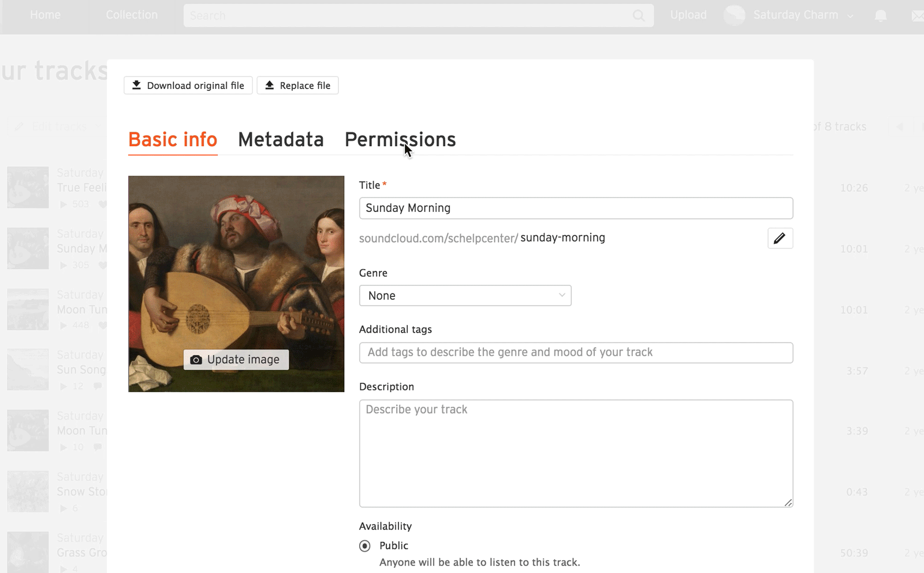
Task: Click the Description text area
Action: pyautogui.click(x=576, y=453)
